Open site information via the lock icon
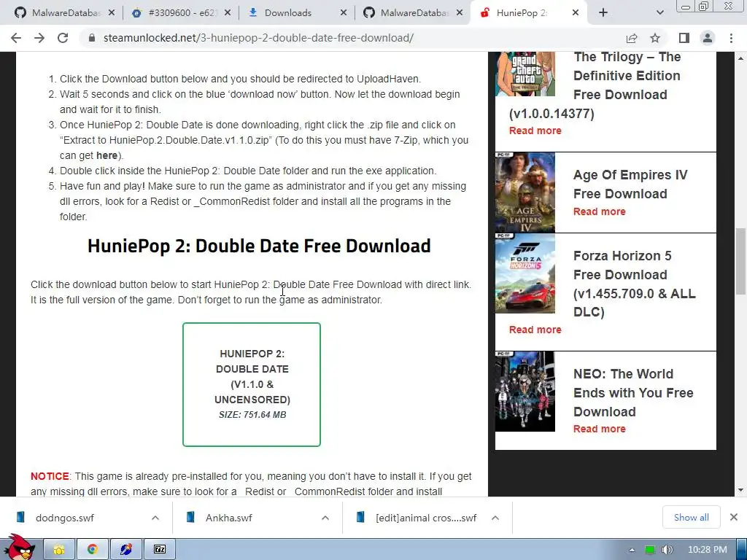Screen dimensions: 747x560 [x=92, y=38]
